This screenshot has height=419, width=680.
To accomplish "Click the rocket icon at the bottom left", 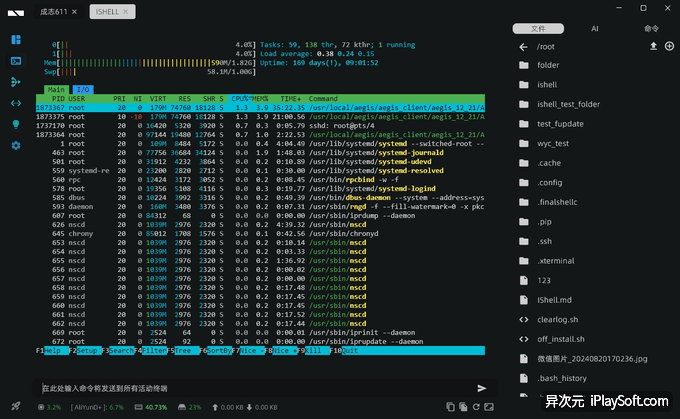I will pyautogui.click(x=16, y=406).
